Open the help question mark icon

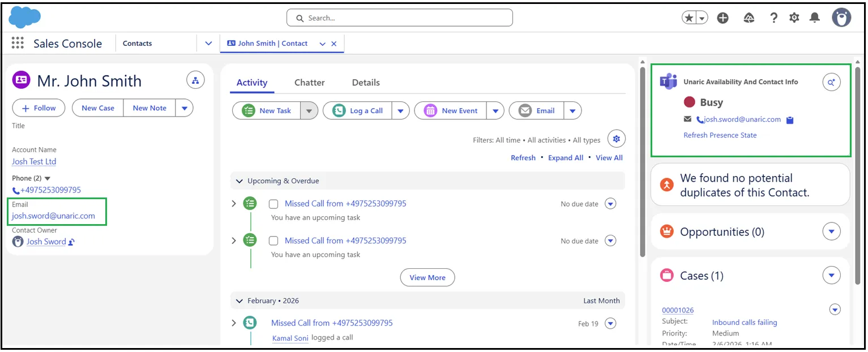773,18
